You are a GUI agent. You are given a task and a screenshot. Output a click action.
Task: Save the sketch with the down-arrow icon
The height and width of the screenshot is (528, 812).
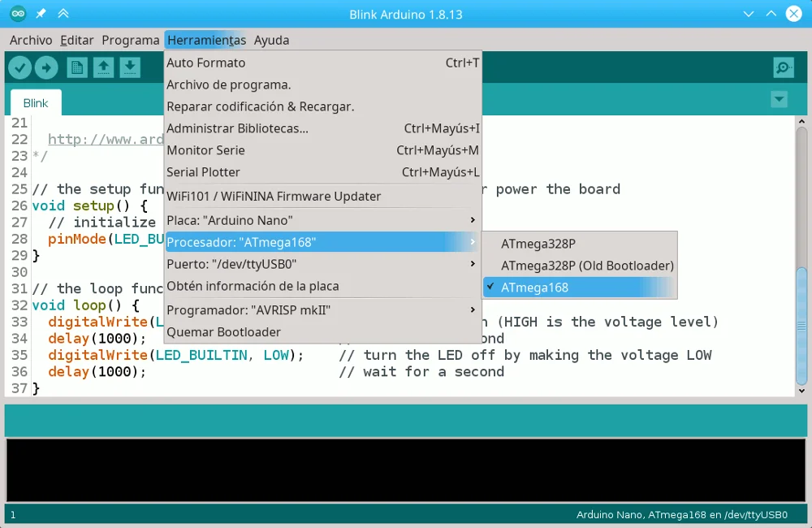pyautogui.click(x=130, y=68)
